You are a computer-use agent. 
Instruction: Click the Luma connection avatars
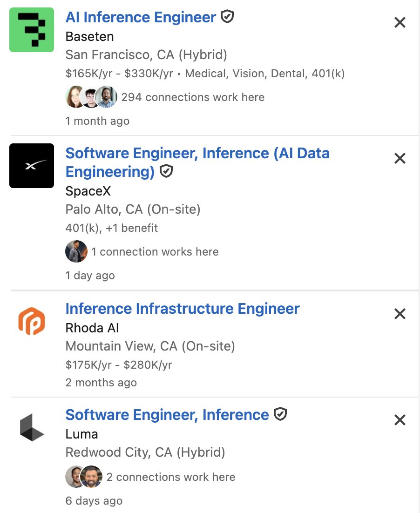[x=84, y=477]
